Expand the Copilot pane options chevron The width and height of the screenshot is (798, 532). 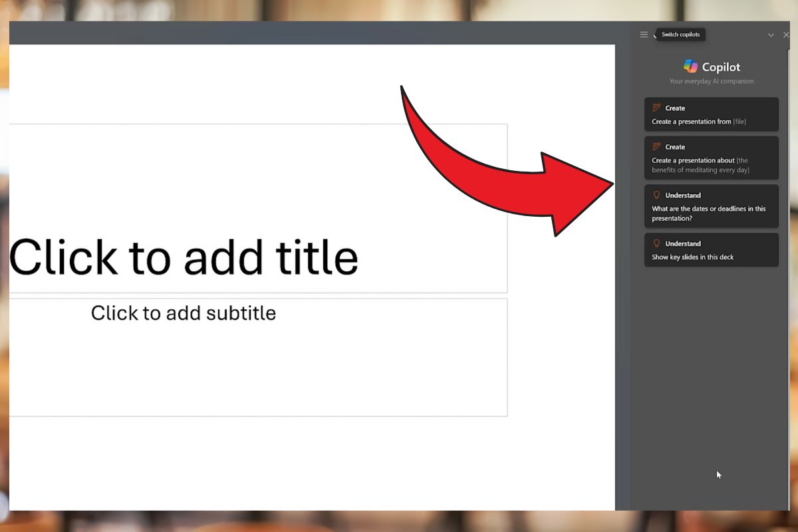(x=771, y=35)
